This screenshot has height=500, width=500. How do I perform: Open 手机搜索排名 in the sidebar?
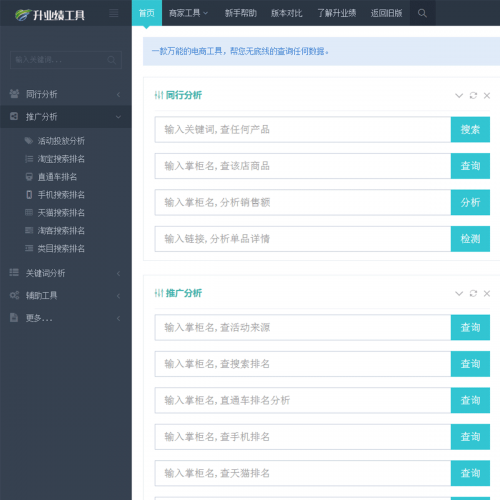61,195
